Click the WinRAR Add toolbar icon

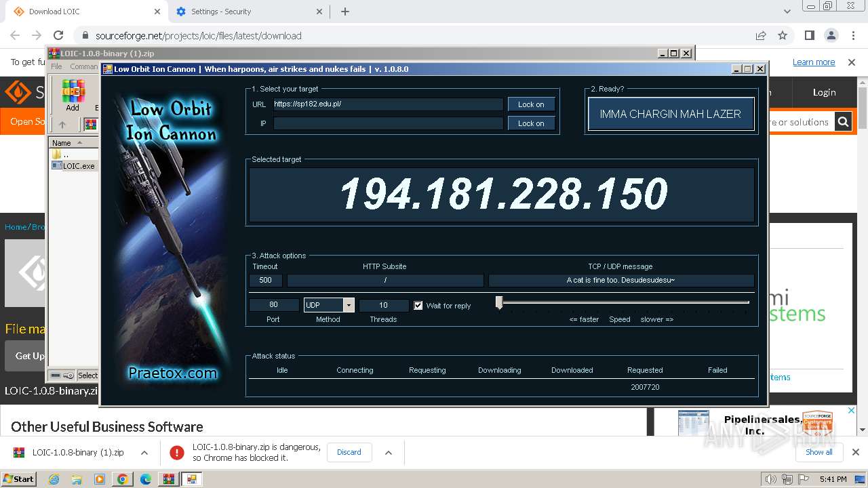click(x=73, y=95)
